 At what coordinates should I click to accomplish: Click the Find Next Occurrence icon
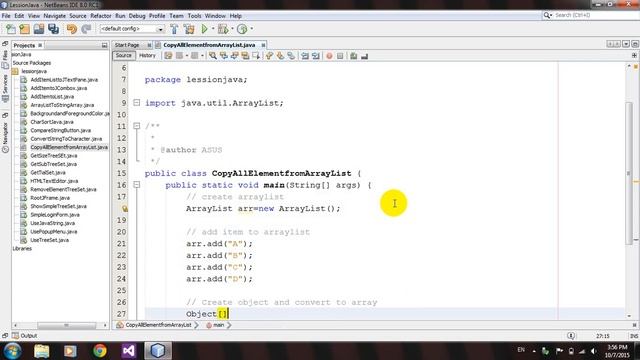(x=234, y=56)
